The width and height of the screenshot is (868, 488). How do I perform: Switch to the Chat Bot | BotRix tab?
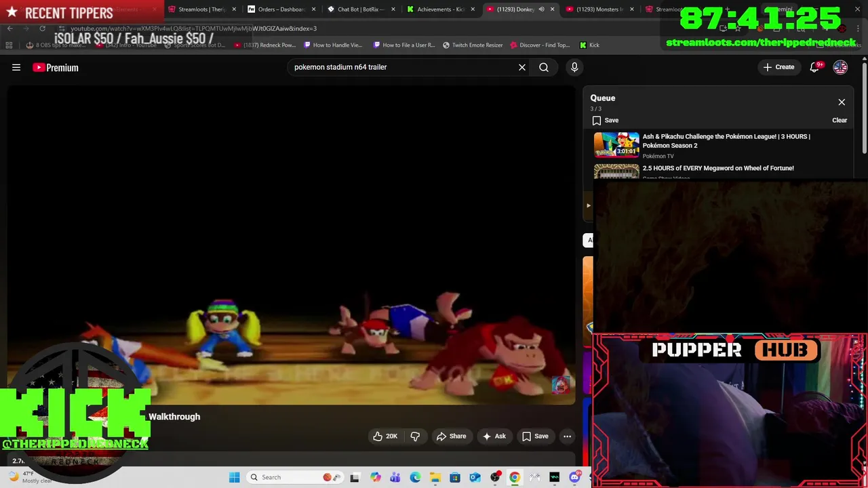[x=360, y=9]
